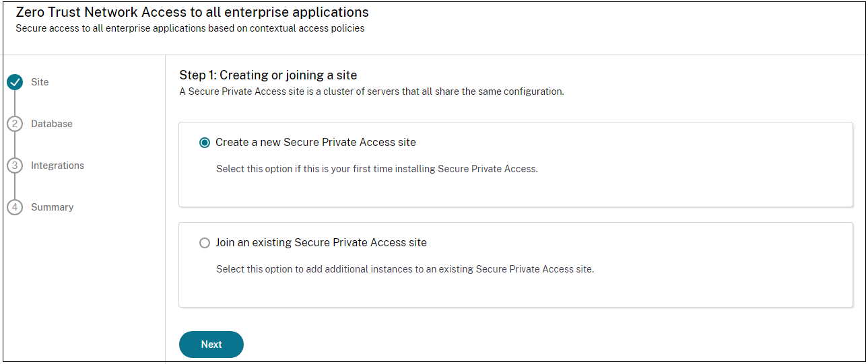Click the 'Join an existing Secure Private Access site' label

pos(321,242)
